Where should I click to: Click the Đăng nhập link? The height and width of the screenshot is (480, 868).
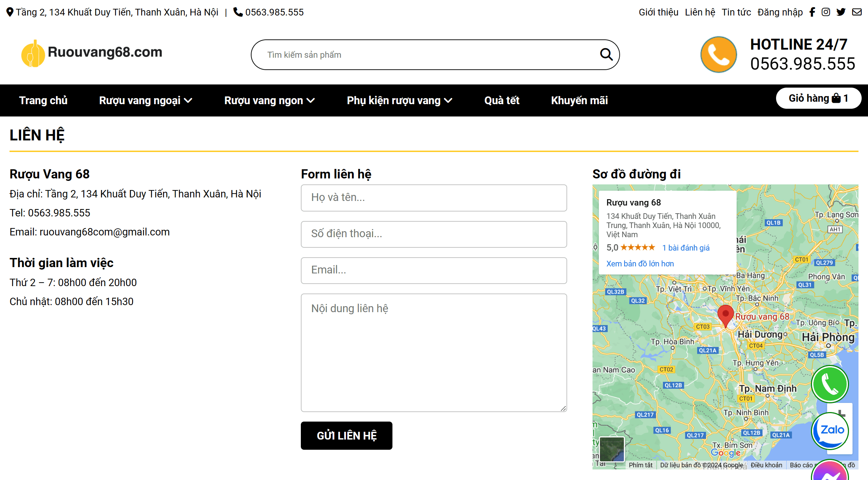pyautogui.click(x=780, y=12)
